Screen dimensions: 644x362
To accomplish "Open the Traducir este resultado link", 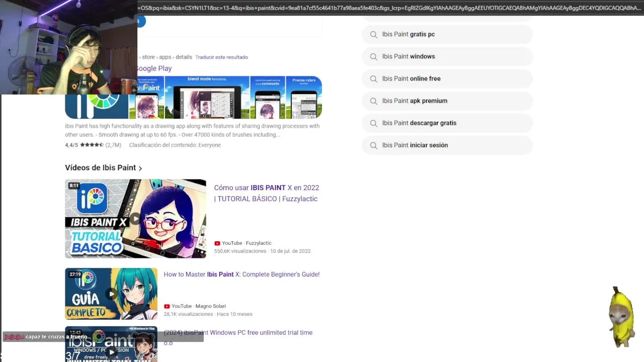I will tap(221, 57).
